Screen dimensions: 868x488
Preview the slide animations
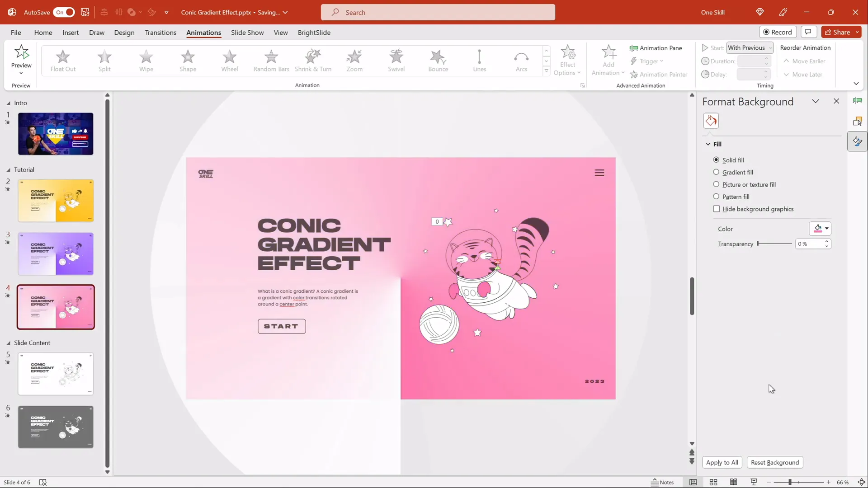point(21,60)
